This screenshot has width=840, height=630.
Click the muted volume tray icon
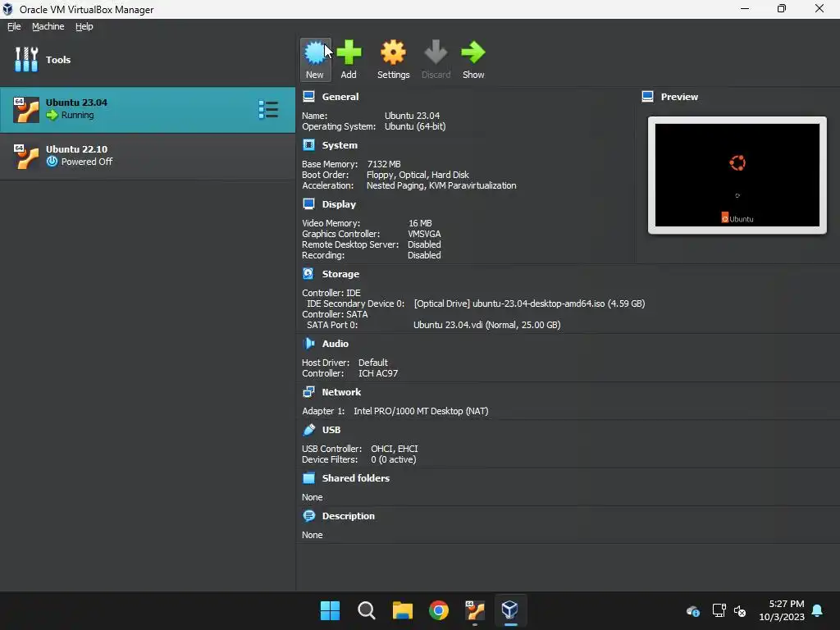[x=740, y=610]
